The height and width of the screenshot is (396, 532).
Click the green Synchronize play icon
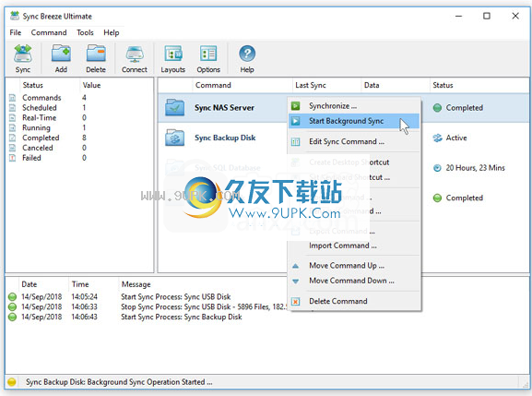(296, 106)
